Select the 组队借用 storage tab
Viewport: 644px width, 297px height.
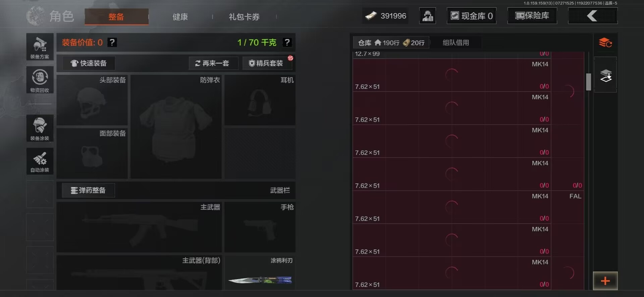(456, 43)
